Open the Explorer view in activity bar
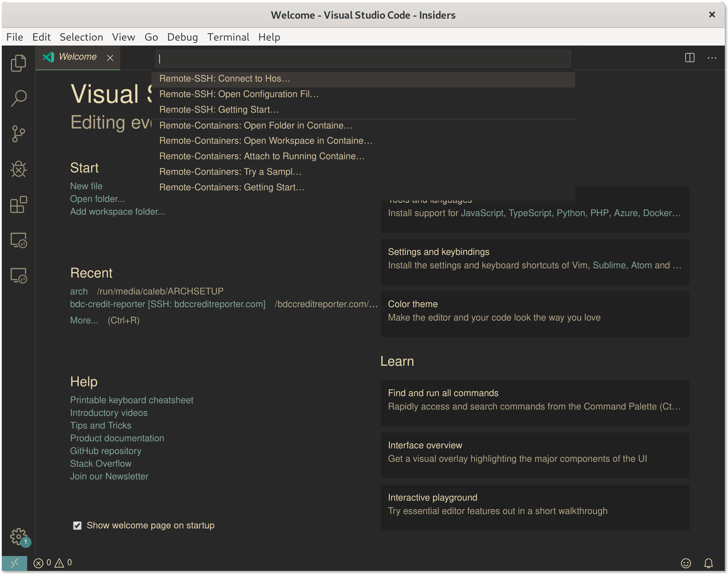This screenshot has width=728, height=574. pyautogui.click(x=18, y=63)
